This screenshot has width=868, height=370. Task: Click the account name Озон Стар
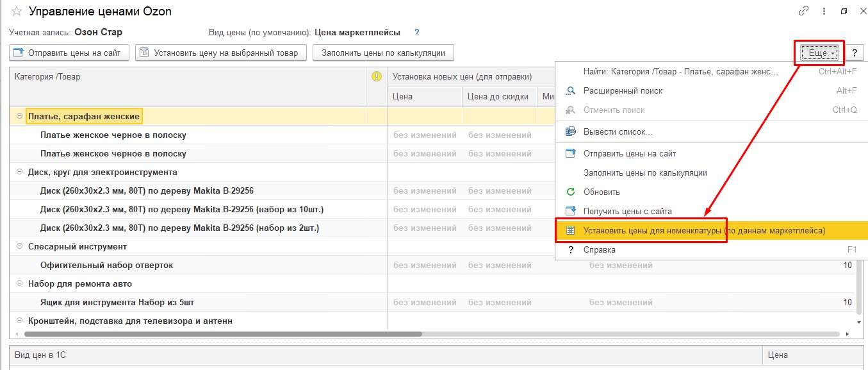coord(98,32)
